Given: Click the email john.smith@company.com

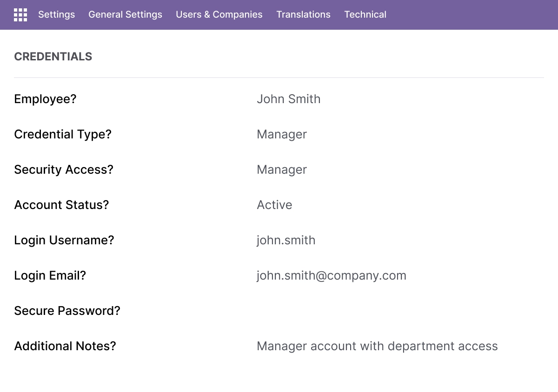Looking at the screenshot, I should [332, 275].
